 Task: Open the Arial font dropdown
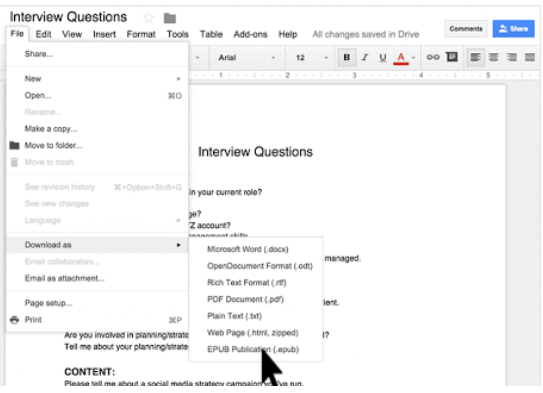(x=246, y=57)
